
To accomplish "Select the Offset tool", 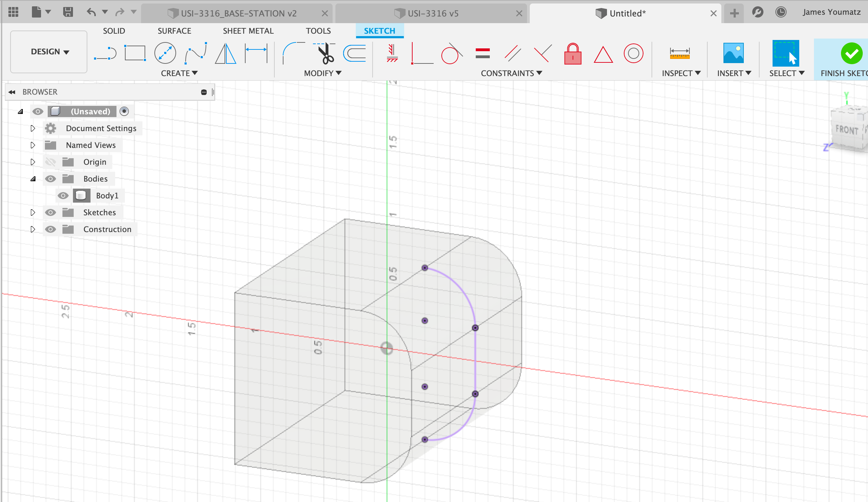I will point(354,53).
